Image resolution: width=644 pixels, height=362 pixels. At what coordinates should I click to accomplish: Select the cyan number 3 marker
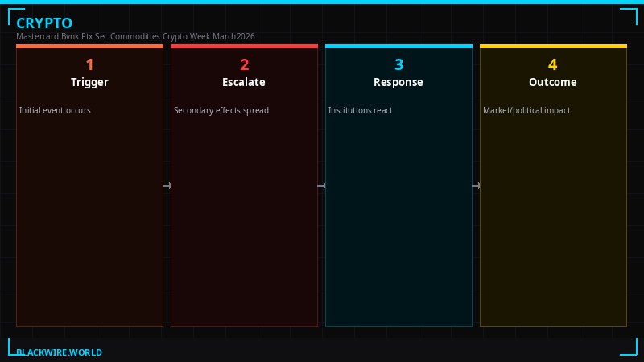pyautogui.click(x=398, y=65)
